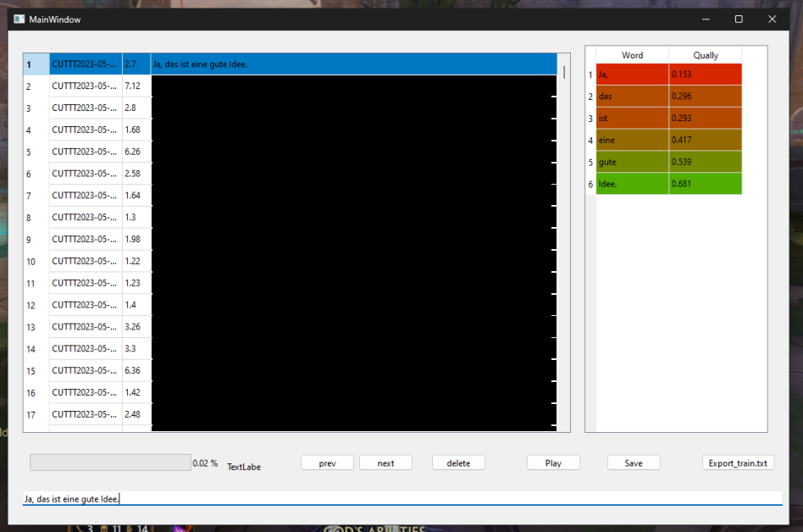Play the selected audio clip
This screenshot has height=532, width=803.
point(553,463)
